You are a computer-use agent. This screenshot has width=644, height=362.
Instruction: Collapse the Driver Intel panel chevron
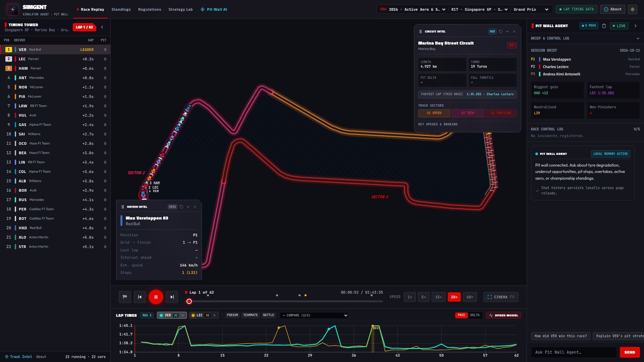coord(188,207)
